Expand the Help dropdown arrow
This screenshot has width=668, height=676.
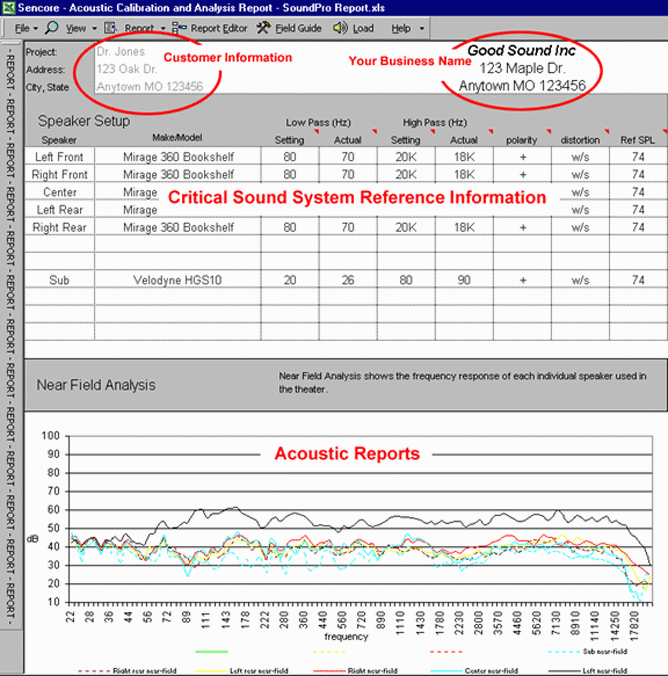[x=422, y=29]
